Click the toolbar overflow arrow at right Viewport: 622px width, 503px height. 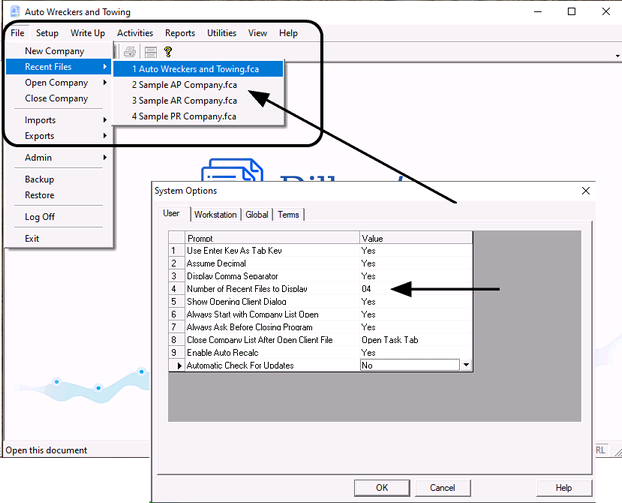click(x=618, y=56)
